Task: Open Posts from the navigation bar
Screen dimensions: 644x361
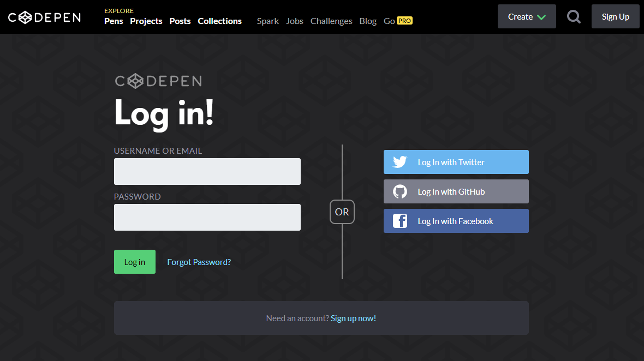Action: (180, 21)
